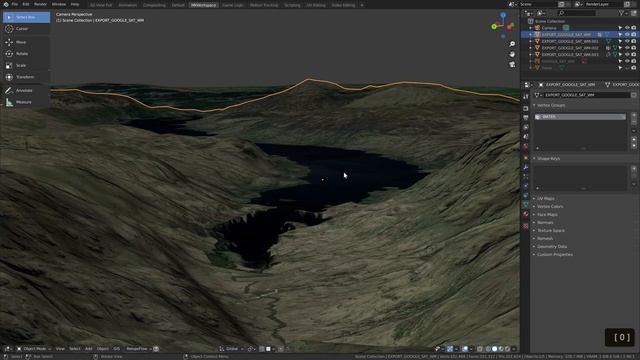The width and height of the screenshot is (640, 360).
Task: Activate the Cursor tool
Action: coord(26,29)
